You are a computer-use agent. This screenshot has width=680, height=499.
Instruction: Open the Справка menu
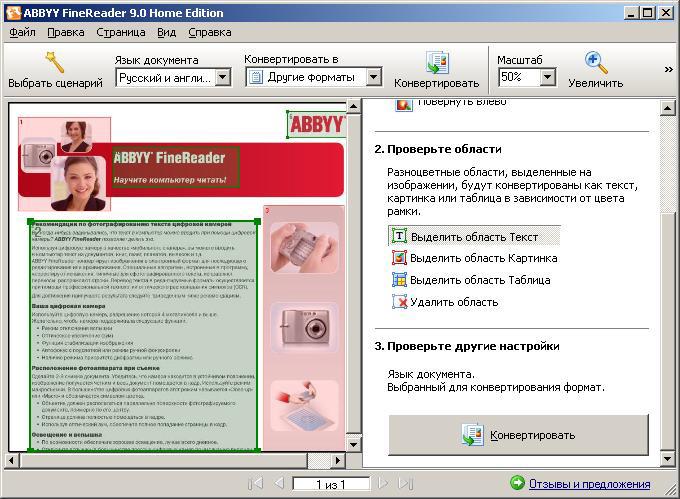(210, 32)
